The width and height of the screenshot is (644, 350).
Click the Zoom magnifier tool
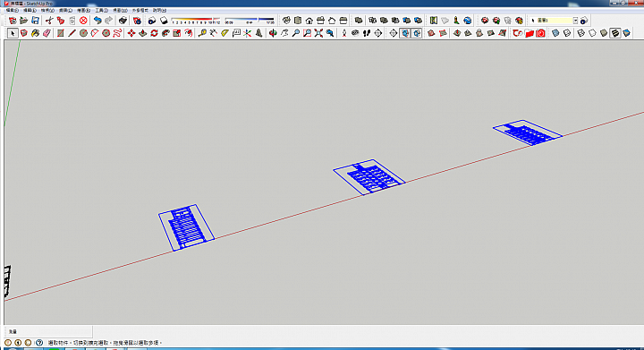(296, 33)
